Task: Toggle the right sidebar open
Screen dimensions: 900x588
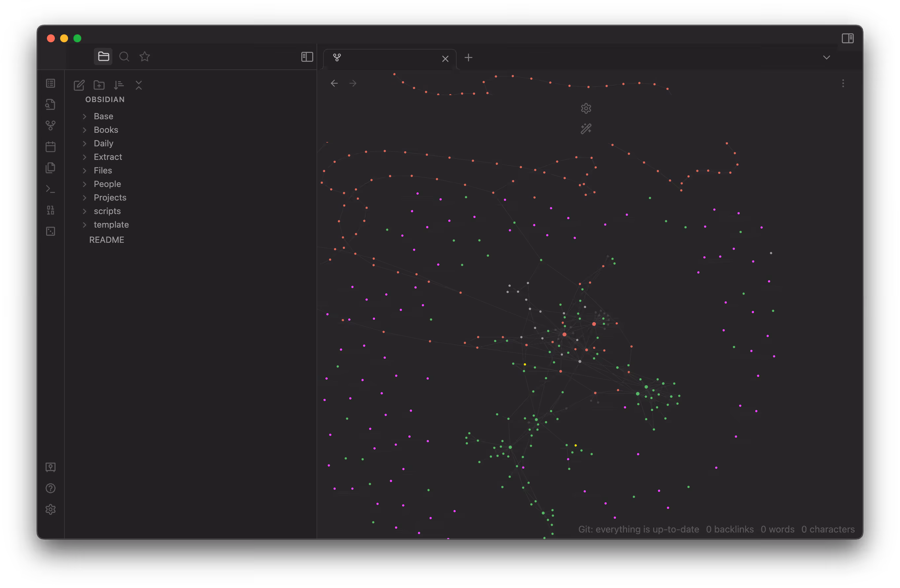Action: pyautogui.click(x=848, y=38)
